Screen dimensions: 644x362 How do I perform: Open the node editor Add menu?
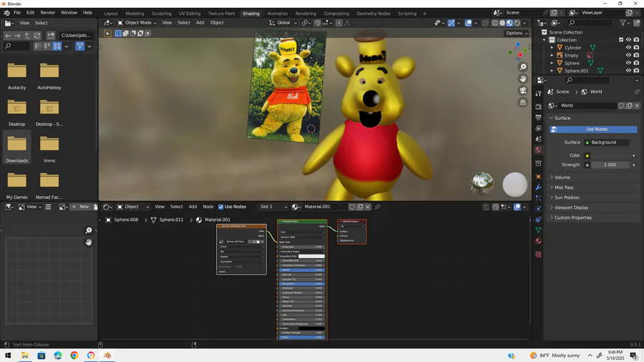(192, 207)
